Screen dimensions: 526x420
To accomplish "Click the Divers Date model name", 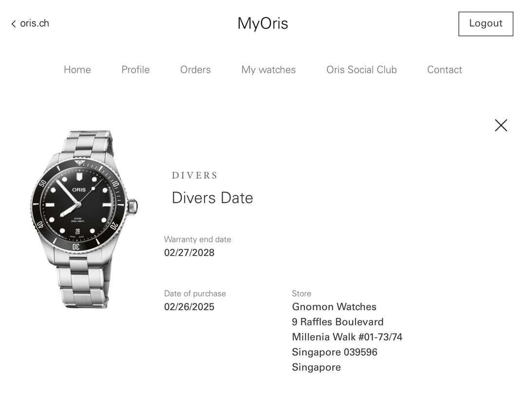I will pos(212,198).
